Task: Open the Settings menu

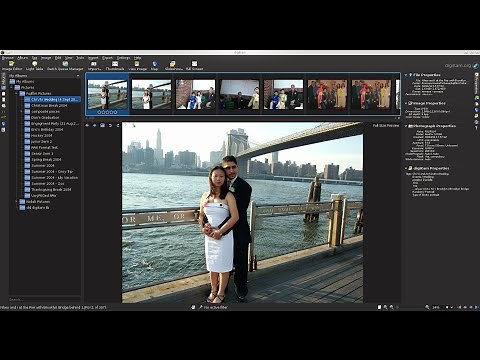Action: pyautogui.click(x=123, y=58)
